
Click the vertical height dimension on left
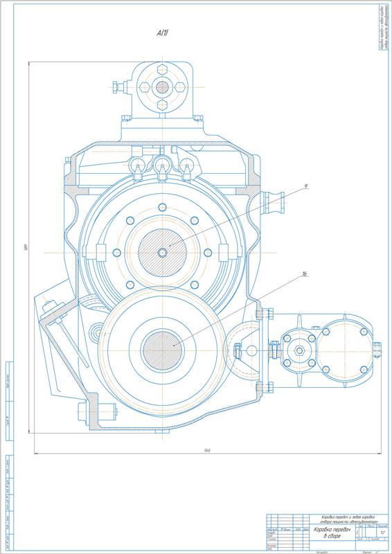26,247
